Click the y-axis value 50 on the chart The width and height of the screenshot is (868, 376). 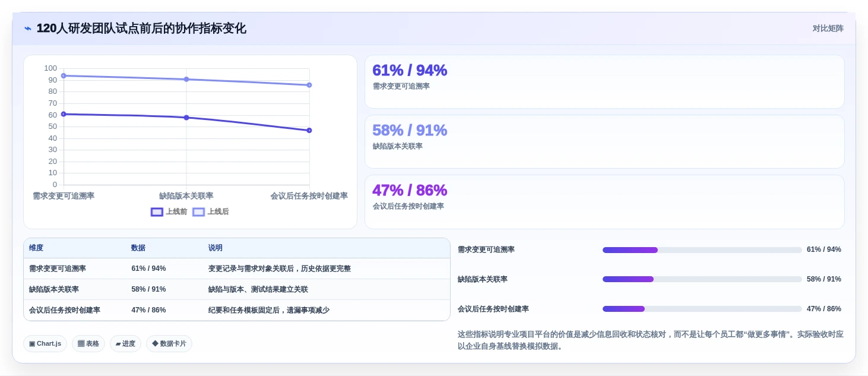point(53,127)
